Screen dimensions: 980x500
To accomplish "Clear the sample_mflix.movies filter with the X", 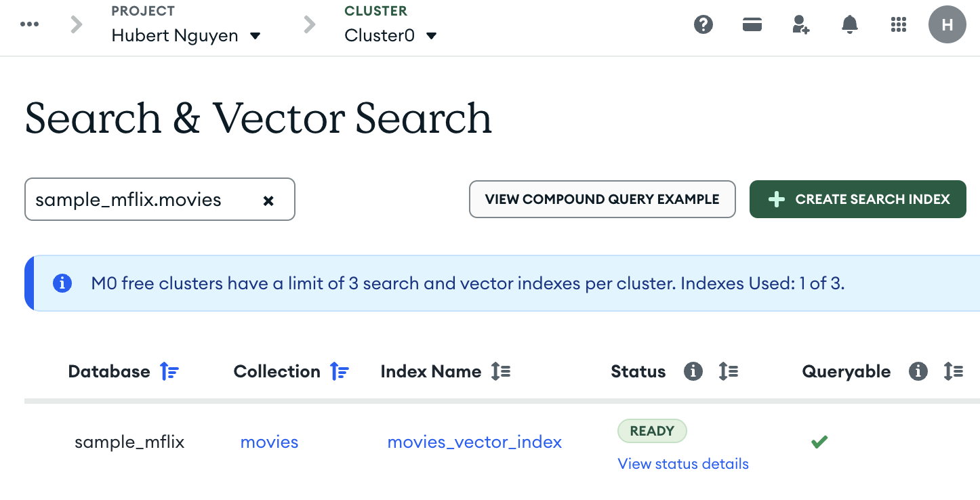I will pos(268,201).
